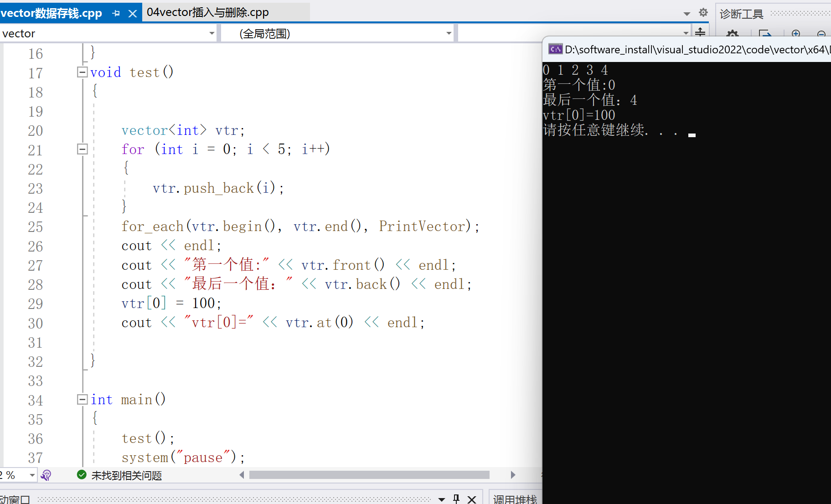
Task: Open the active files dropdown arrow
Action: [687, 14]
